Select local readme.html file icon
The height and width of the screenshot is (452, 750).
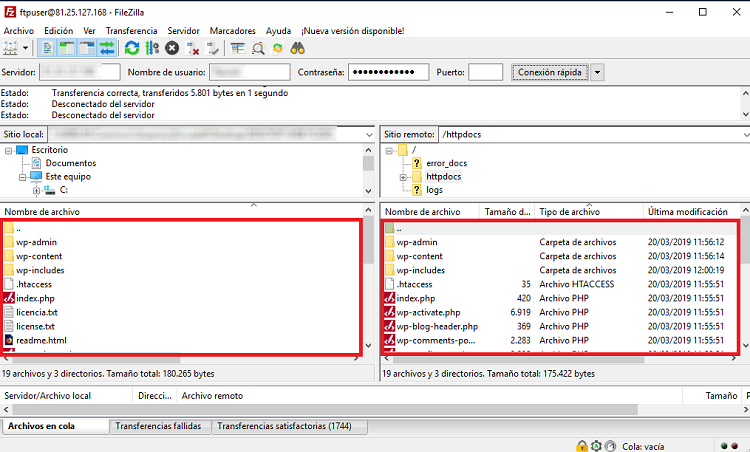point(9,340)
